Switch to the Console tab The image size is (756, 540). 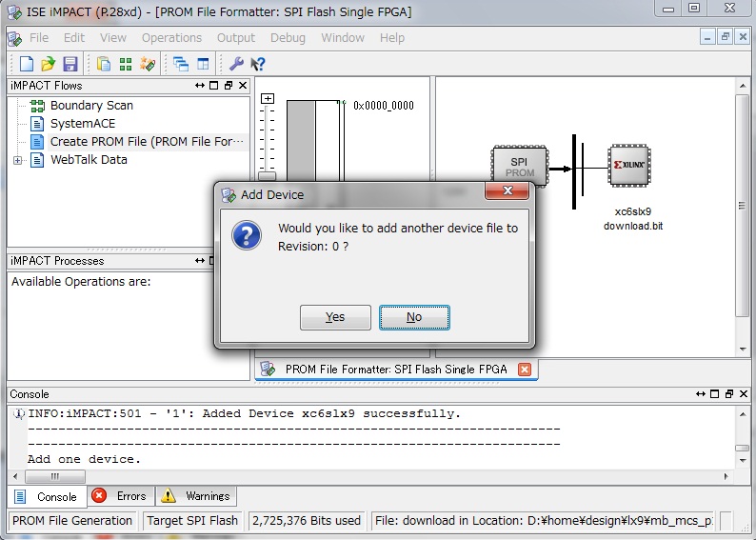(48, 496)
